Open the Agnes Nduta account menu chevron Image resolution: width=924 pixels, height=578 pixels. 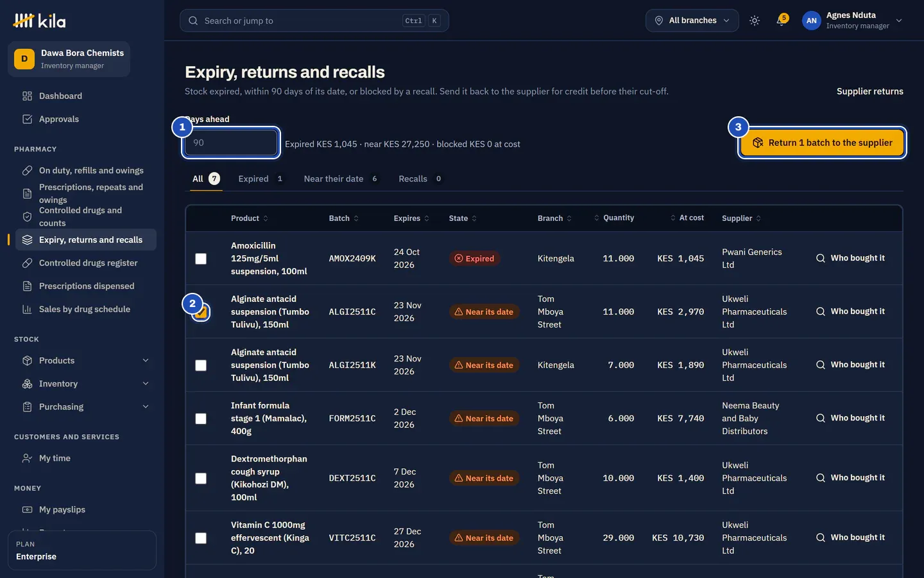tap(899, 21)
